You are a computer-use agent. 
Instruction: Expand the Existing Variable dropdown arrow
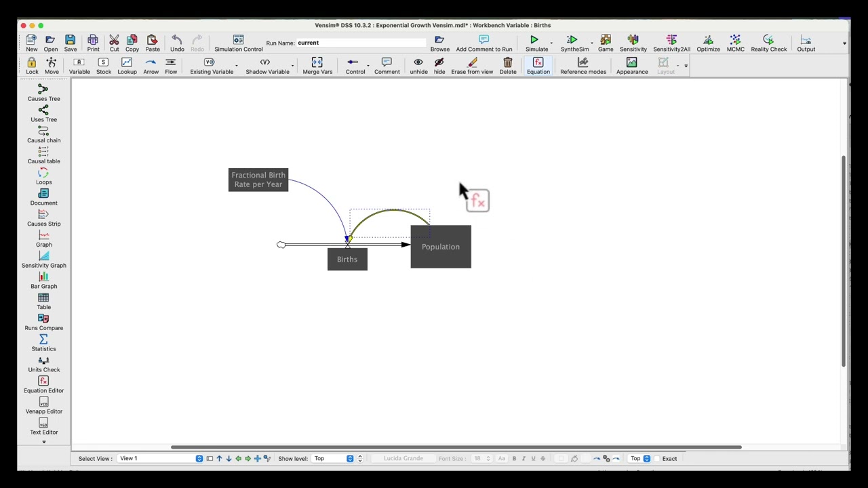[x=237, y=66]
